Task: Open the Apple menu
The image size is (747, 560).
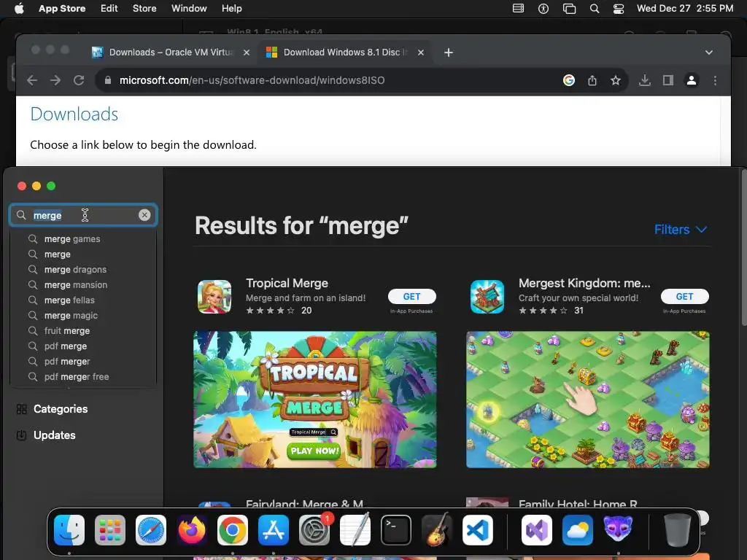Action: (18, 8)
